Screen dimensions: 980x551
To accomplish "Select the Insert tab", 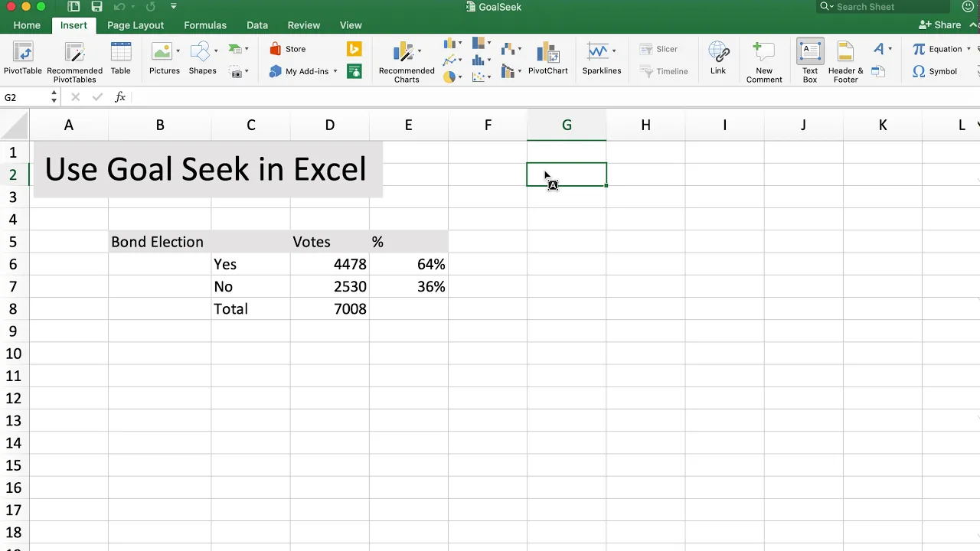I will coord(74,25).
